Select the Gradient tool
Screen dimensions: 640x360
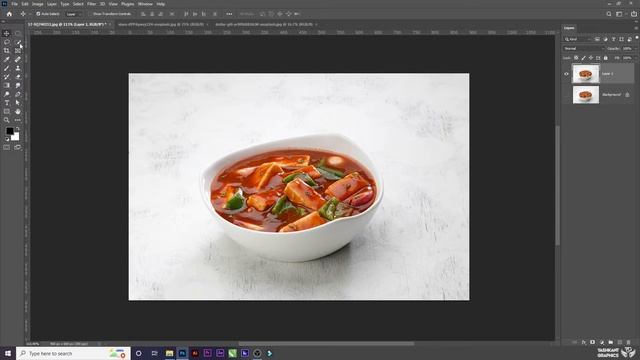7,85
